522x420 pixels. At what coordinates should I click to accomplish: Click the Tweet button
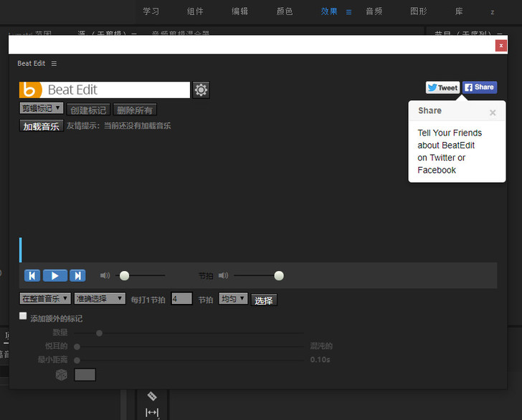442,87
